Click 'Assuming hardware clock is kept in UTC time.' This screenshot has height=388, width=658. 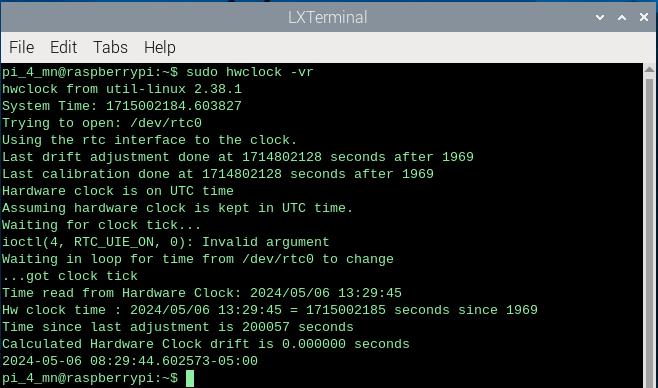coord(178,208)
